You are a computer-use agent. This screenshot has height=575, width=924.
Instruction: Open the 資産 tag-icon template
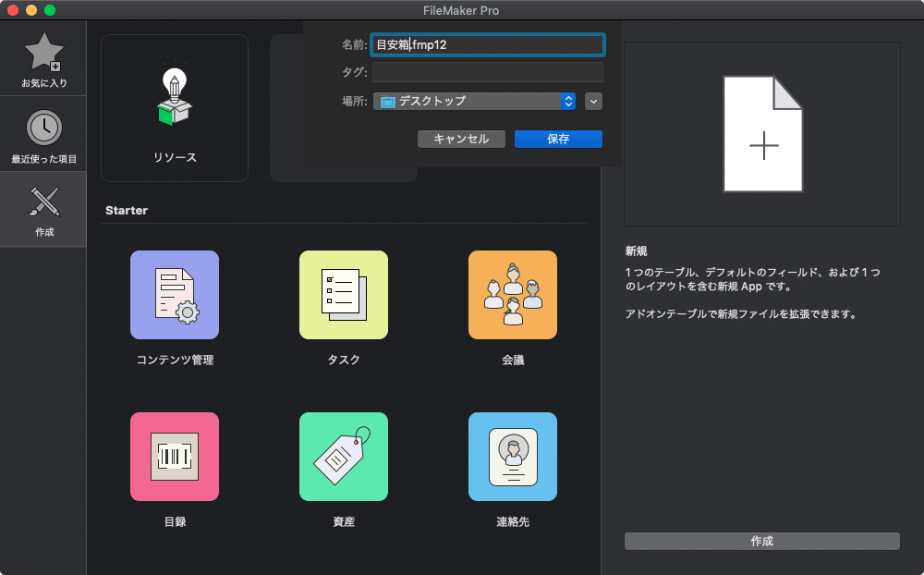[x=343, y=456]
